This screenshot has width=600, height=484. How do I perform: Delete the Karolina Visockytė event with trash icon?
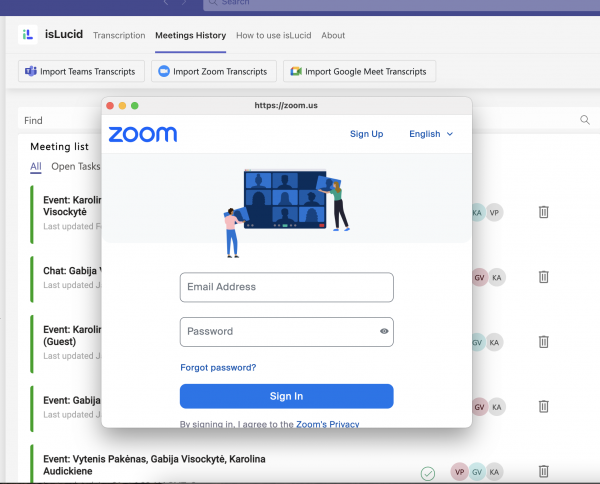(x=544, y=212)
